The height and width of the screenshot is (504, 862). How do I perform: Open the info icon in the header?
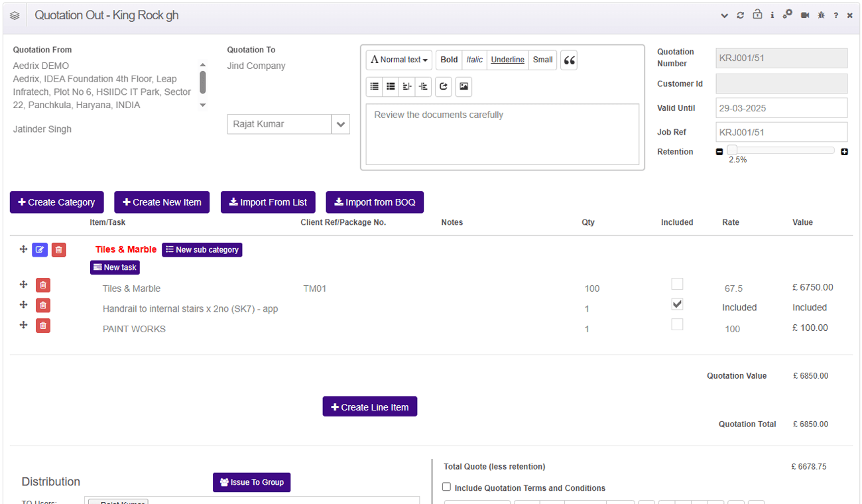(x=772, y=15)
